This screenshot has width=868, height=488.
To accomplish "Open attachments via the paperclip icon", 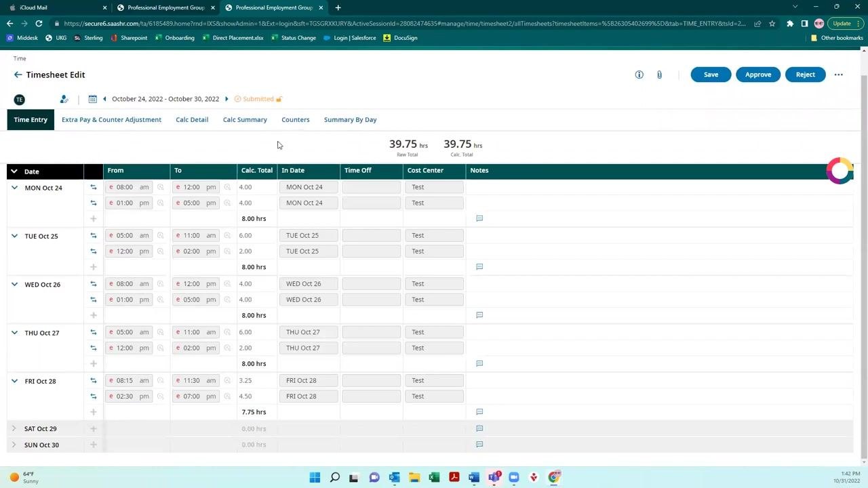I will pos(659,75).
